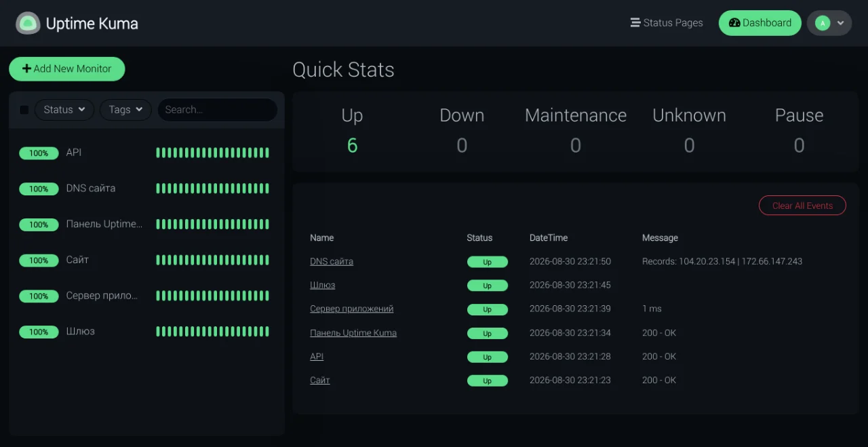Open the profile dropdown arrow
The image size is (868, 447).
(x=841, y=23)
